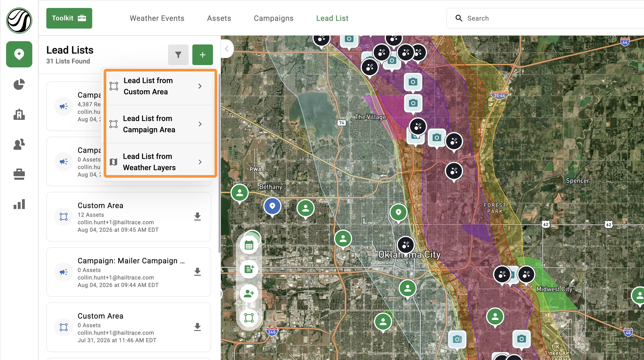644x360 pixels.
Task: Switch to the Weather Events tab
Action: click(x=157, y=18)
